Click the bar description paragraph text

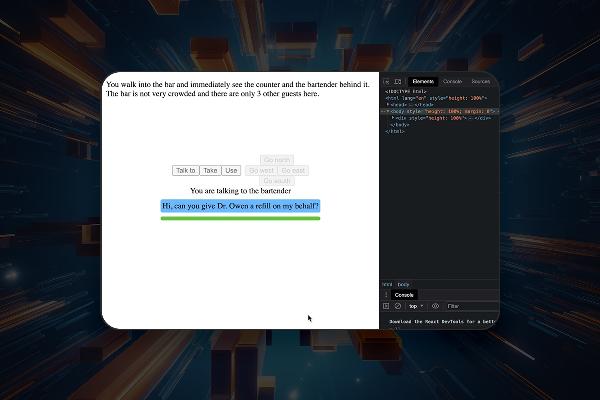[x=238, y=89]
